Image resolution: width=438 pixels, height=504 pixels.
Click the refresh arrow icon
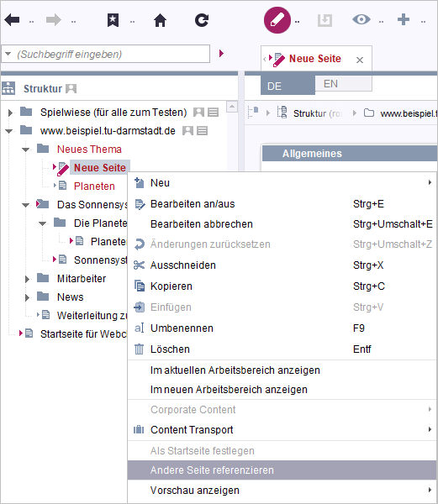pos(202,20)
